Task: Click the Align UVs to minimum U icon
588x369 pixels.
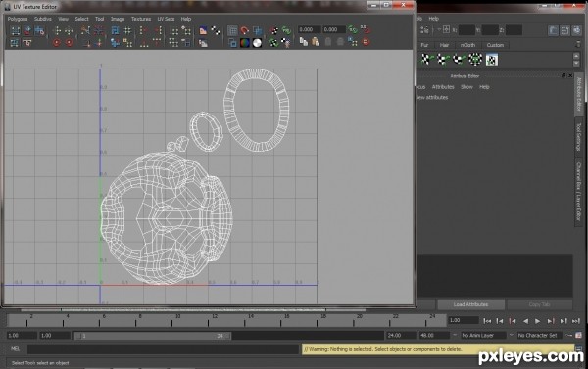Action: pos(144,30)
